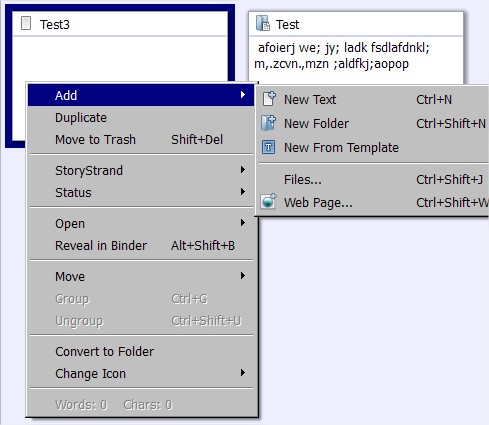Viewport: 489px width, 425px height.
Task: Choose Duplicate from the context menu
Action: 141,118
